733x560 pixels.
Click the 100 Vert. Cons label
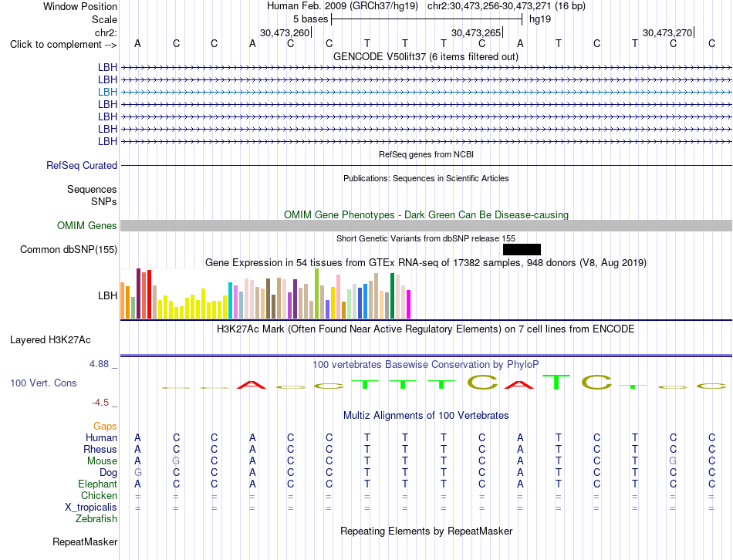click(43, 383)
